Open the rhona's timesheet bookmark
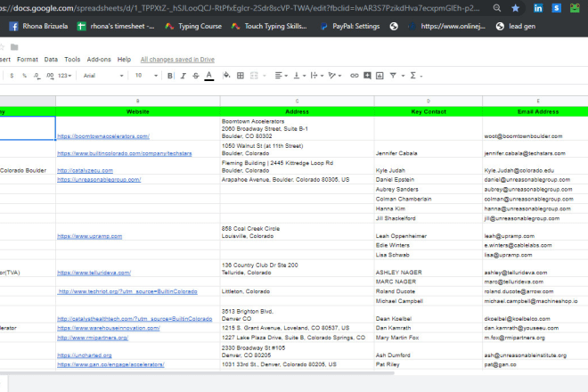Viewport: 588px width, 392px height. click(x=116, y=26)
